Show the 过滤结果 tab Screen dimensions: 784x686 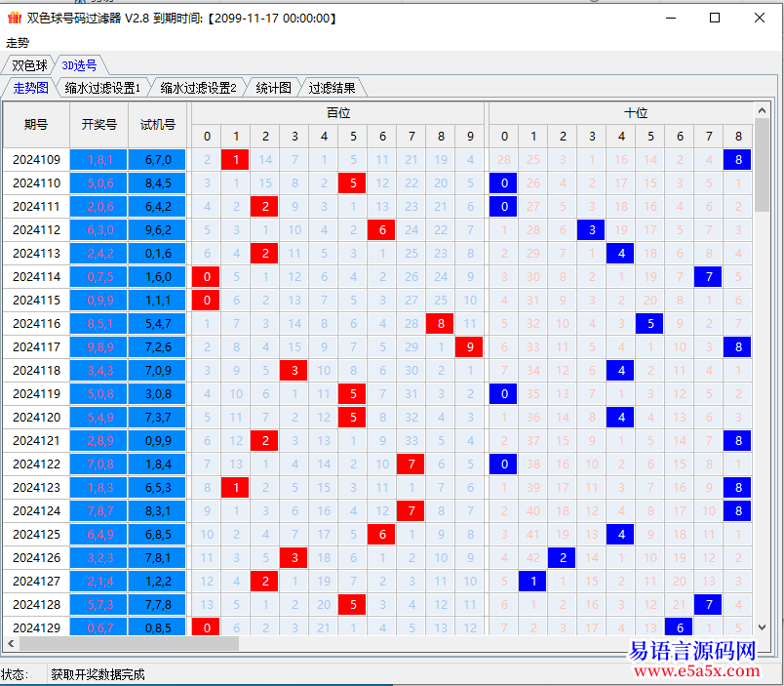[332, 88]
